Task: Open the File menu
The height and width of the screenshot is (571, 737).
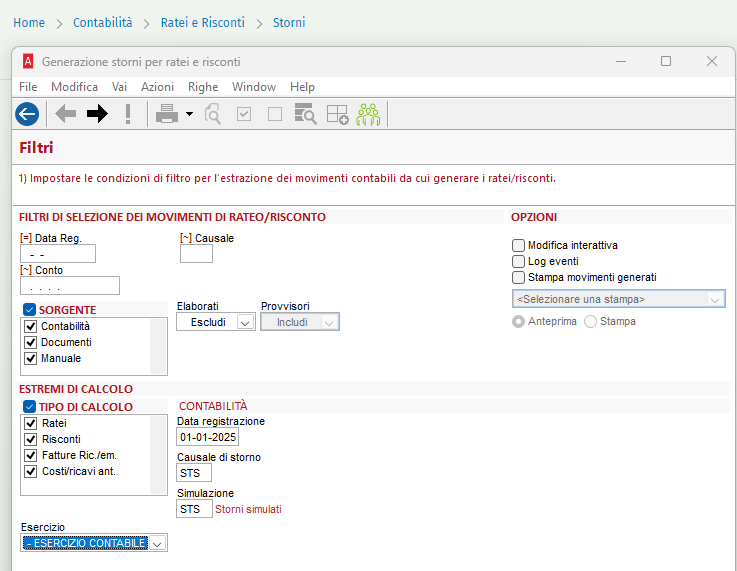Action: [x=28, y=87]
